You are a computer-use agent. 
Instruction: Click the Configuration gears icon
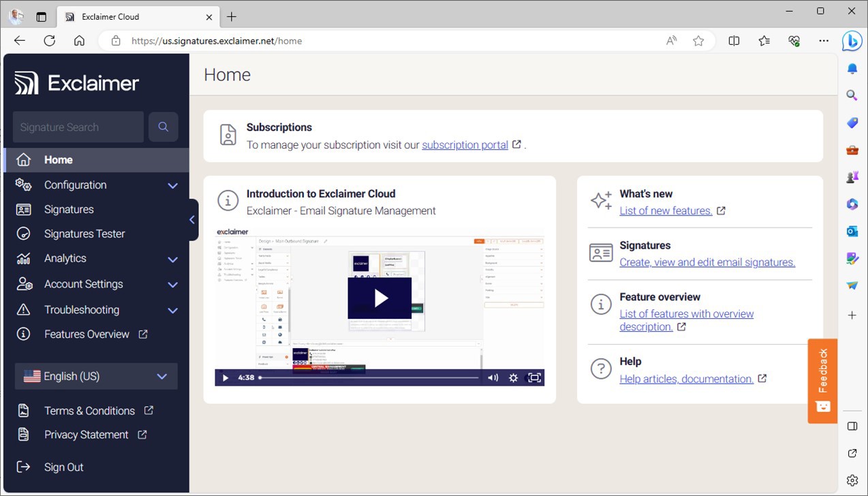(24, 185)
